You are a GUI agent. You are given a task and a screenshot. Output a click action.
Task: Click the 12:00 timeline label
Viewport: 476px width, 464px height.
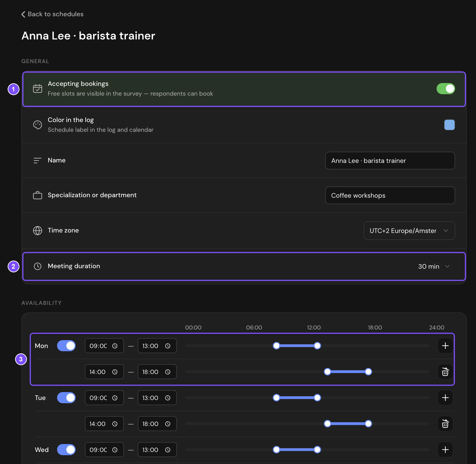coord(314,328)
